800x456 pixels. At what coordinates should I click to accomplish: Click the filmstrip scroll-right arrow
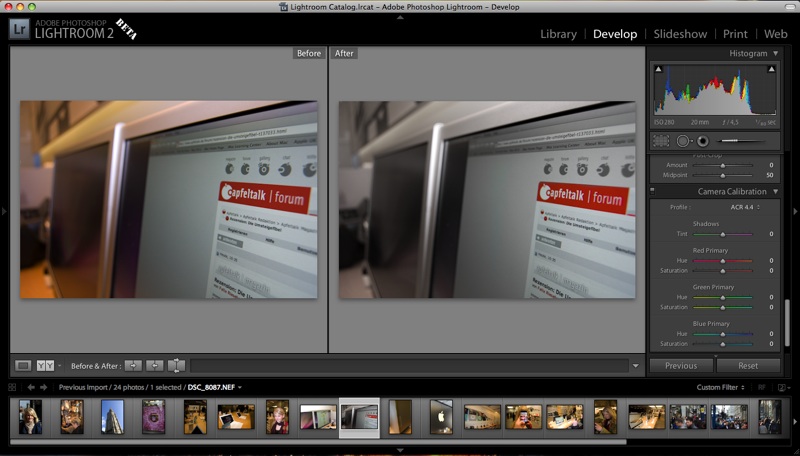point(794,422)
